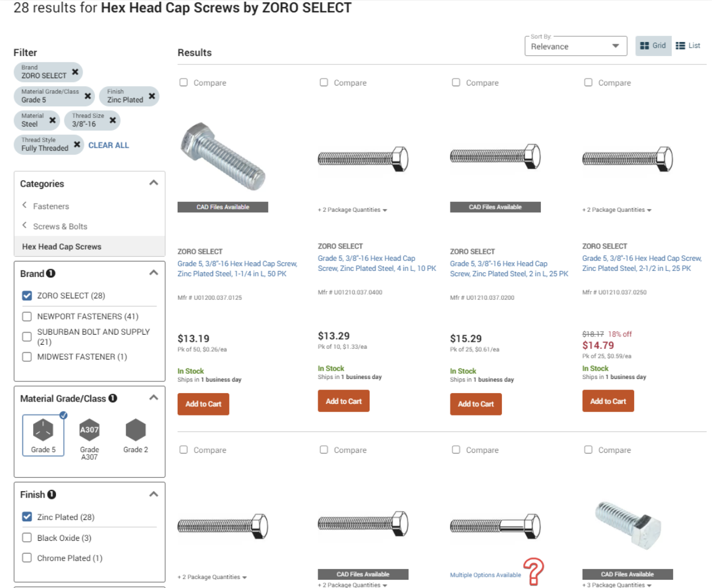Click CLEAR ALL filters link
The height and width of the screenshot is (588, 712).
coord(109,145)
